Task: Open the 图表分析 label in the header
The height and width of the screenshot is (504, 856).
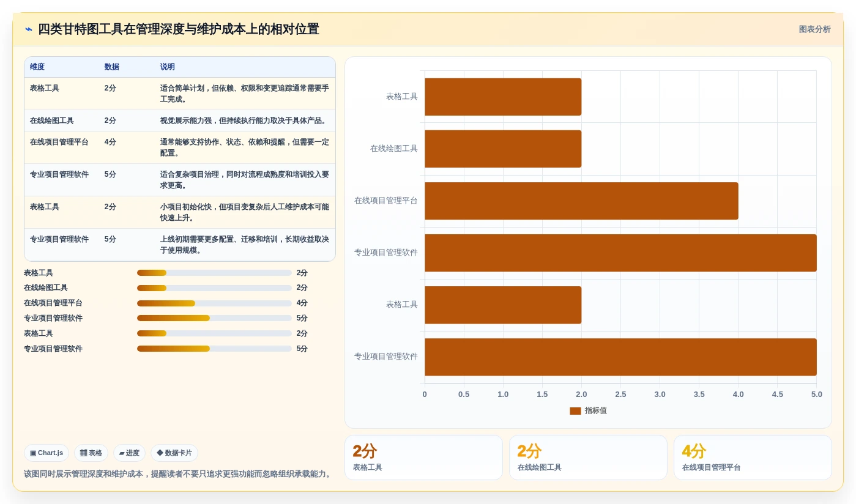Action: tap(814, 29)
